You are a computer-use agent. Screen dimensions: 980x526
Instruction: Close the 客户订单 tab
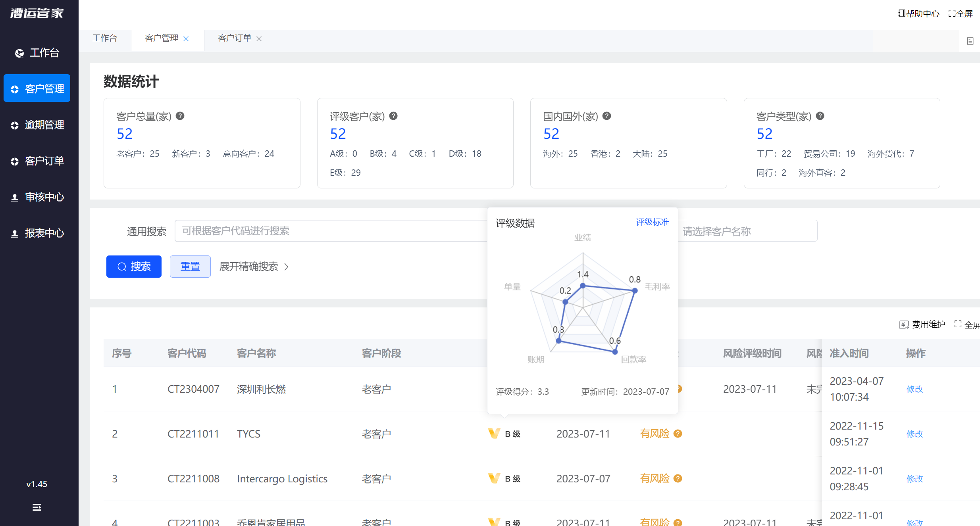click(x=259, y=38)
